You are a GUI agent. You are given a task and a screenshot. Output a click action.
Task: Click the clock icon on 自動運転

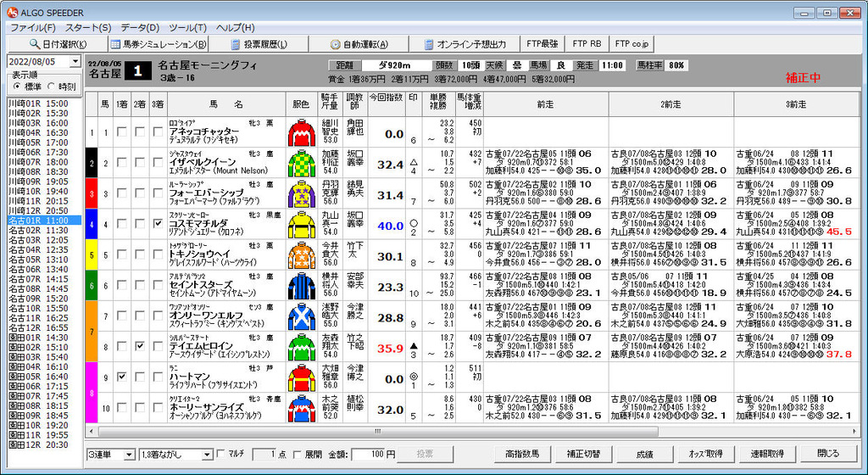coord(335,44)
